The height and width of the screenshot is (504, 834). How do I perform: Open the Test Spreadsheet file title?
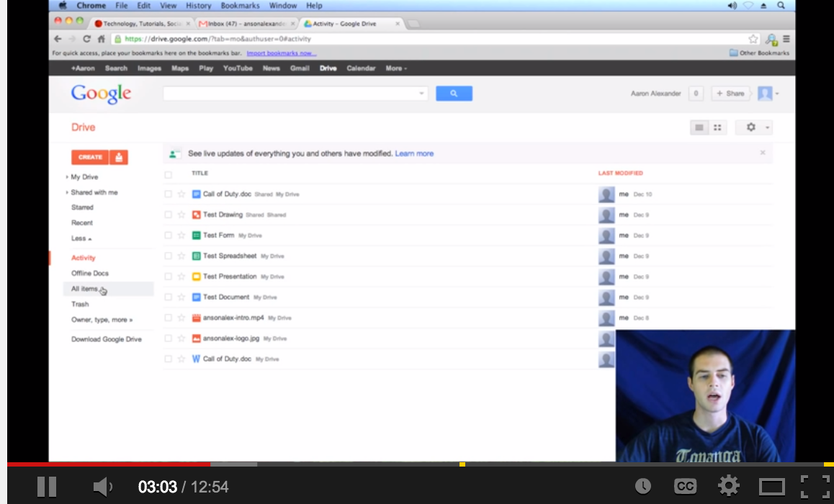[x=230, y=256]
